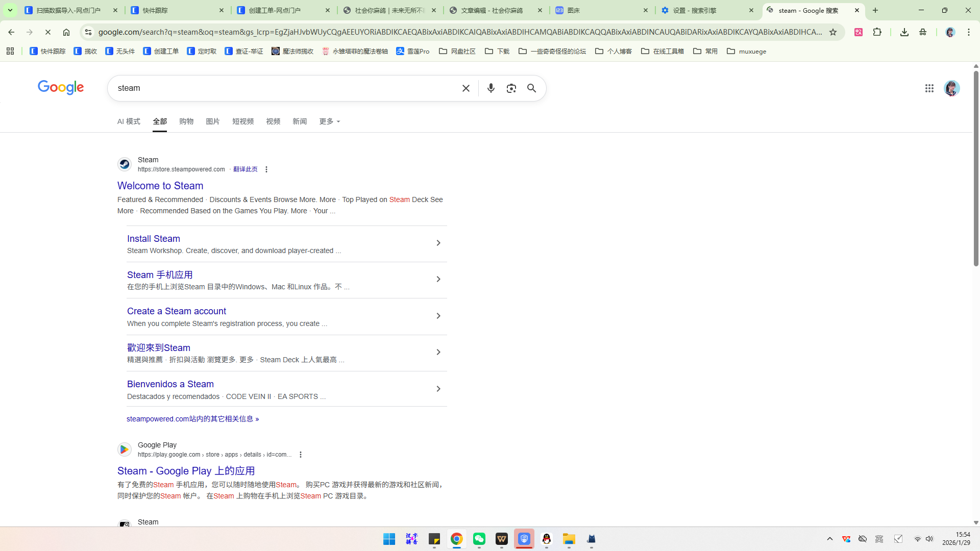Open the tab search dropdown arrow
Screen dimensions: 980x551
tap(10, 10)
